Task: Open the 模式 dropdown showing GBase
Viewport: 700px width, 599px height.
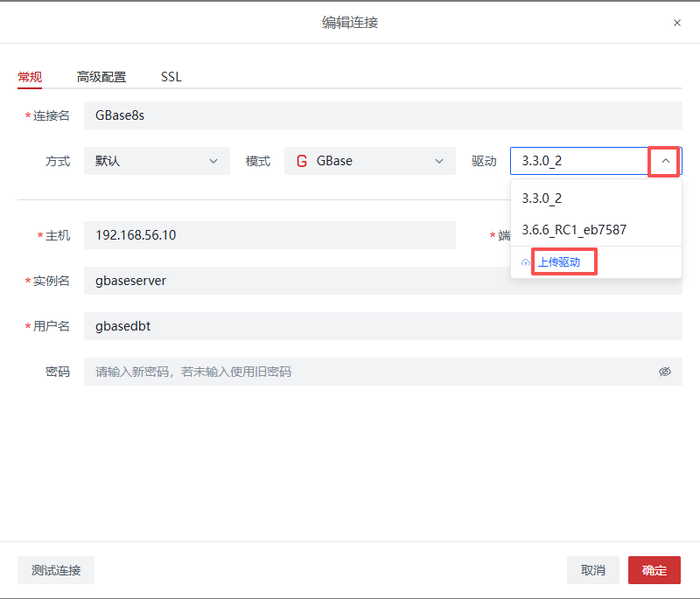Action: [369, 161]
